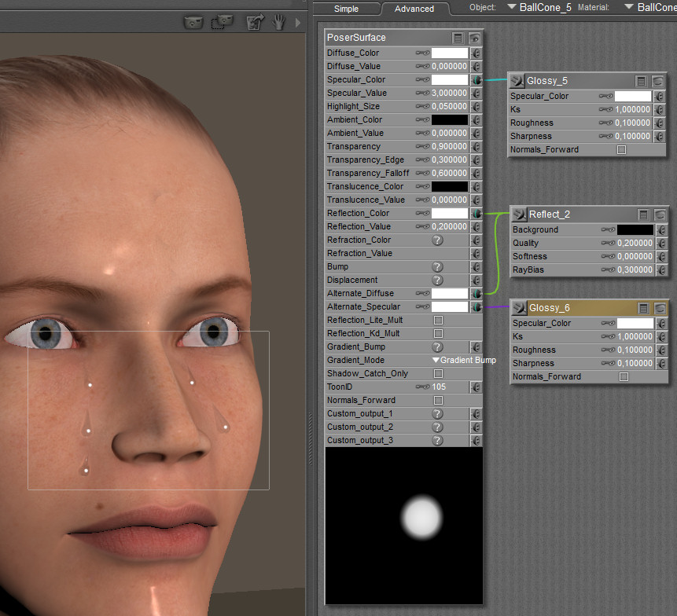The image size is (677, 616).
Task: Click the Diffuse_Color white swatch
Action: point(449,53)
